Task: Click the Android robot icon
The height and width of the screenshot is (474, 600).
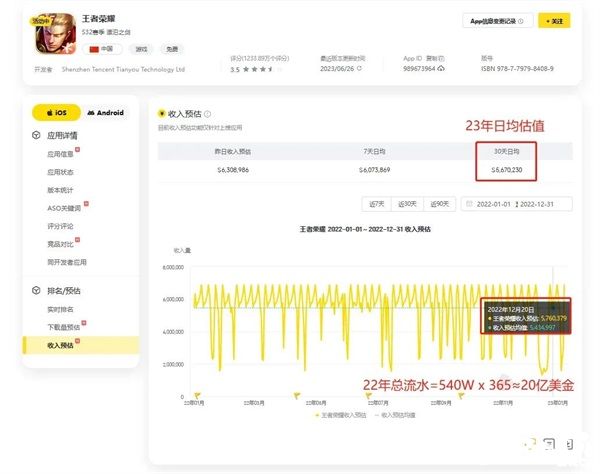Action: [91, 112]
